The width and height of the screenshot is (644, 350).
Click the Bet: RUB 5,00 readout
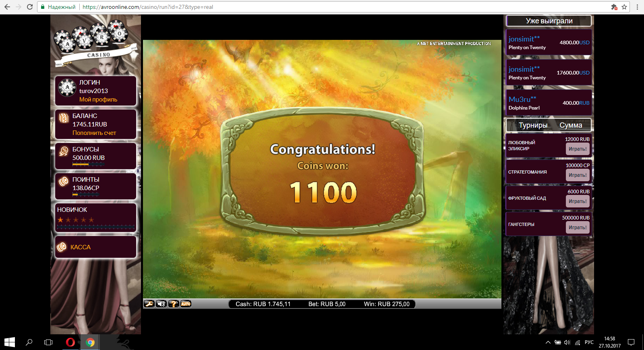pyautogui.click(x=327, y=304)
